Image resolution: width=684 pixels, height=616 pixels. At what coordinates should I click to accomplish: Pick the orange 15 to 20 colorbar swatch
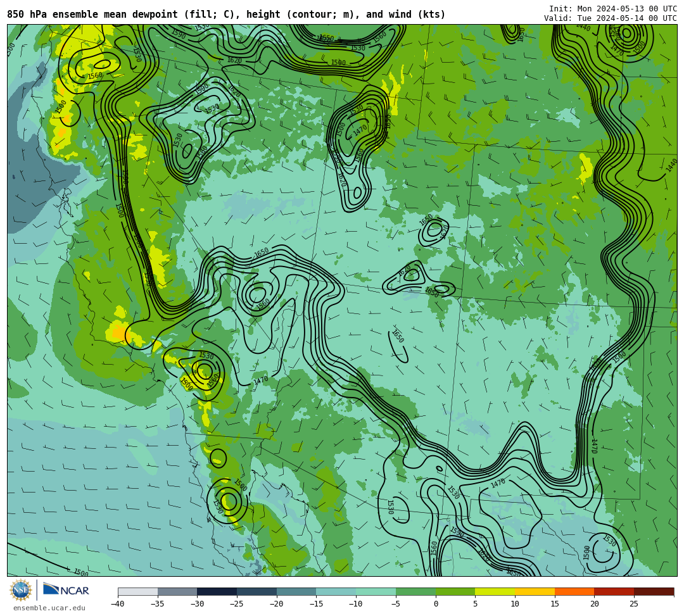pyautogui.click(x=574, y=591)
